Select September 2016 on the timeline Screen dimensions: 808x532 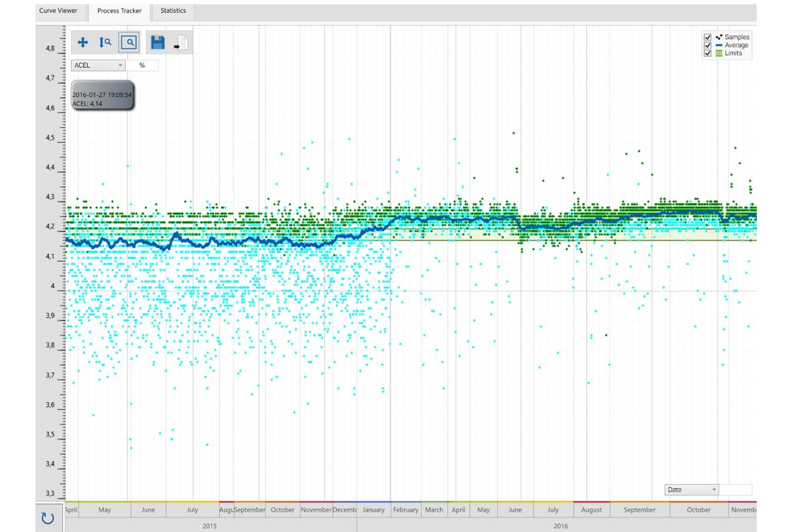pyautogui.click(x=640, y=510)
